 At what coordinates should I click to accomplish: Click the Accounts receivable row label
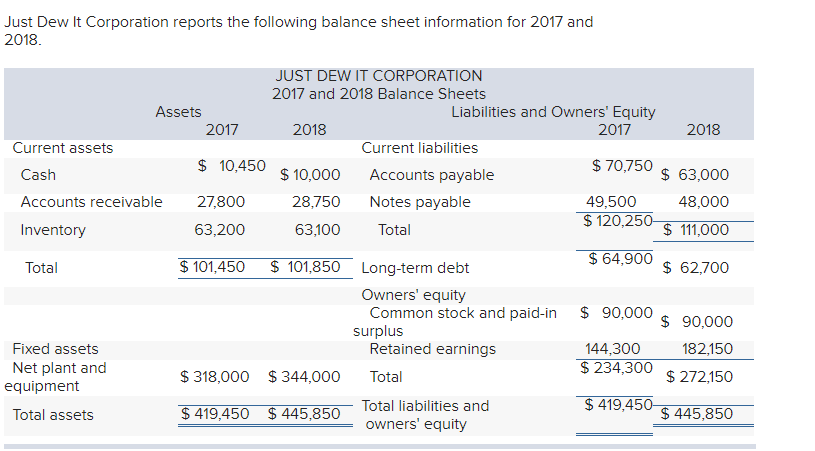coord(91,202)
